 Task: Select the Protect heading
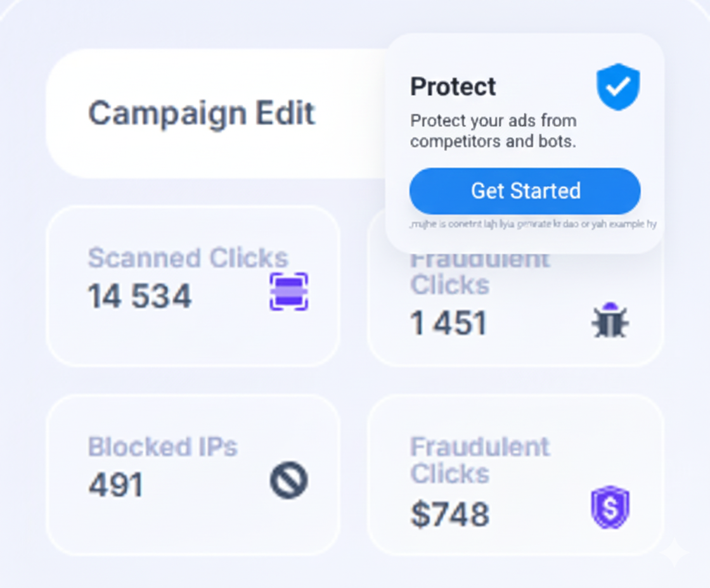coord(453,87)
